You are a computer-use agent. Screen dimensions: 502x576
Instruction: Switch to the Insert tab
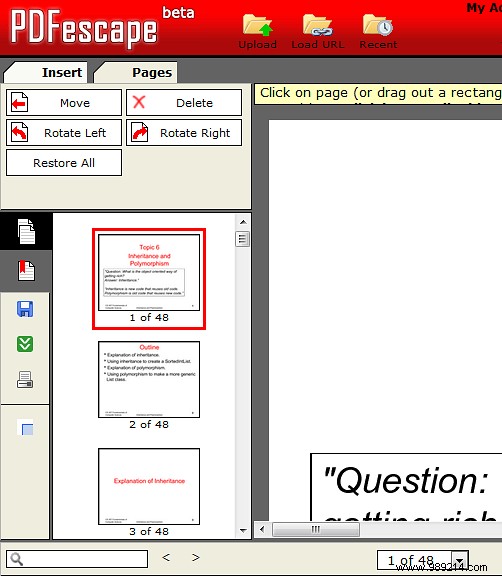[46, 72]
